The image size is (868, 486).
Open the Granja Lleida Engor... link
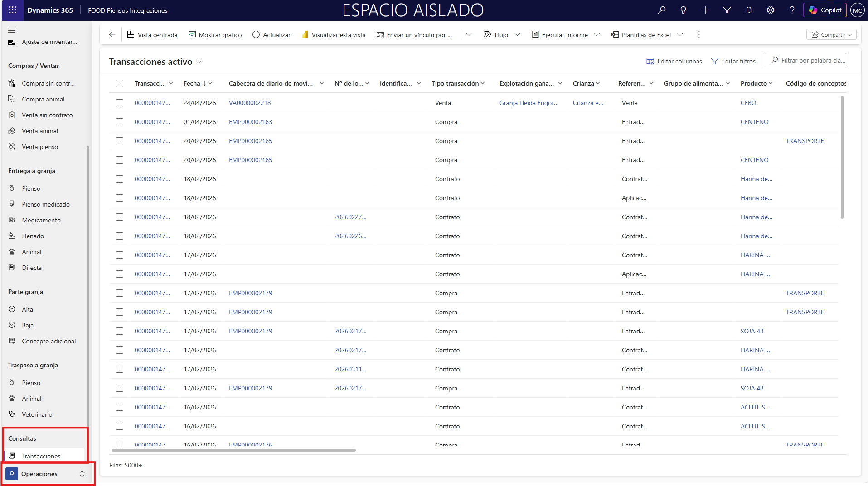click(529, 103)
